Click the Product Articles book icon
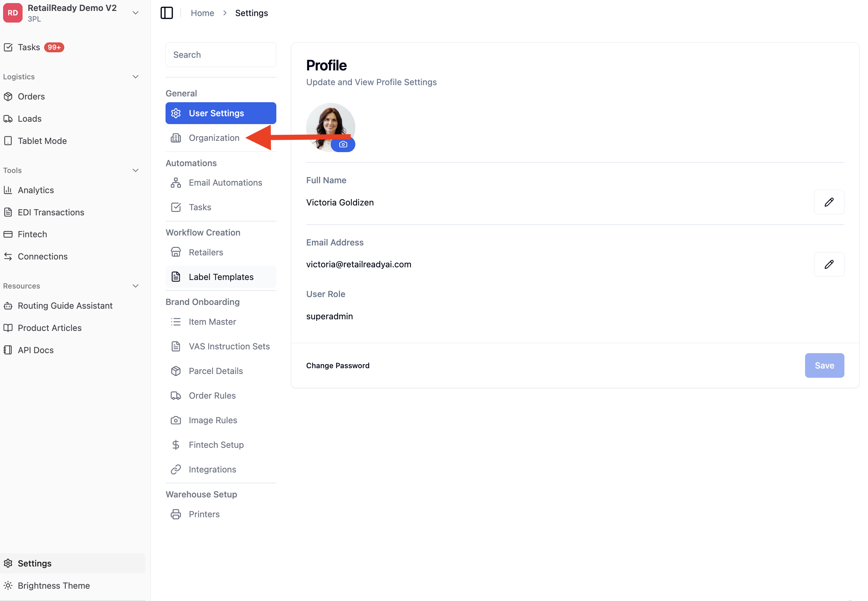Screen dimensions: 868x601 coord(8,328)
